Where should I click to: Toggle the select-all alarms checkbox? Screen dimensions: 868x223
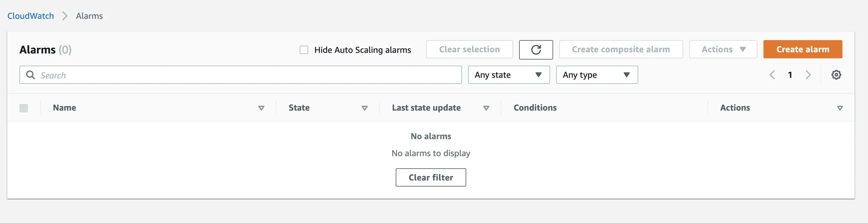pos(24,108)
